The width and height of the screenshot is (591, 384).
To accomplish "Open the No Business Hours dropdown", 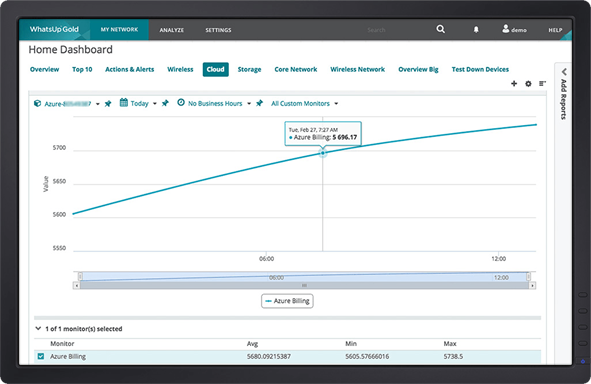I will click(249, 104).
